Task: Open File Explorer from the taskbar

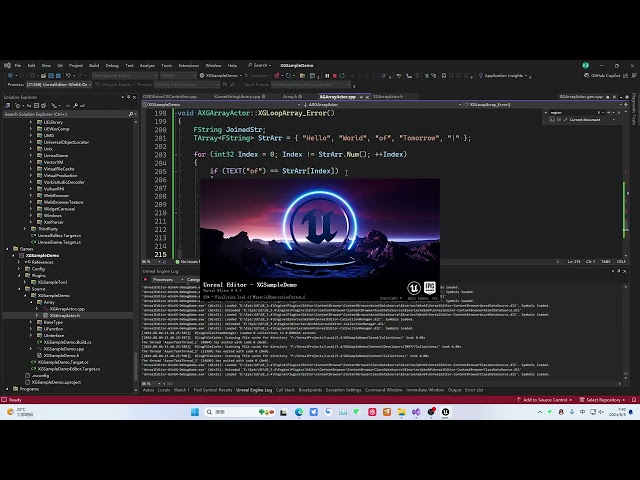Action: click(402, 412)
